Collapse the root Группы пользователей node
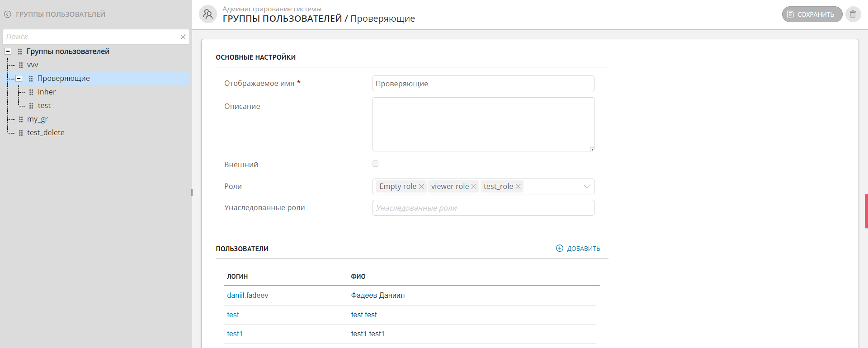 click(x=8, y=52)
